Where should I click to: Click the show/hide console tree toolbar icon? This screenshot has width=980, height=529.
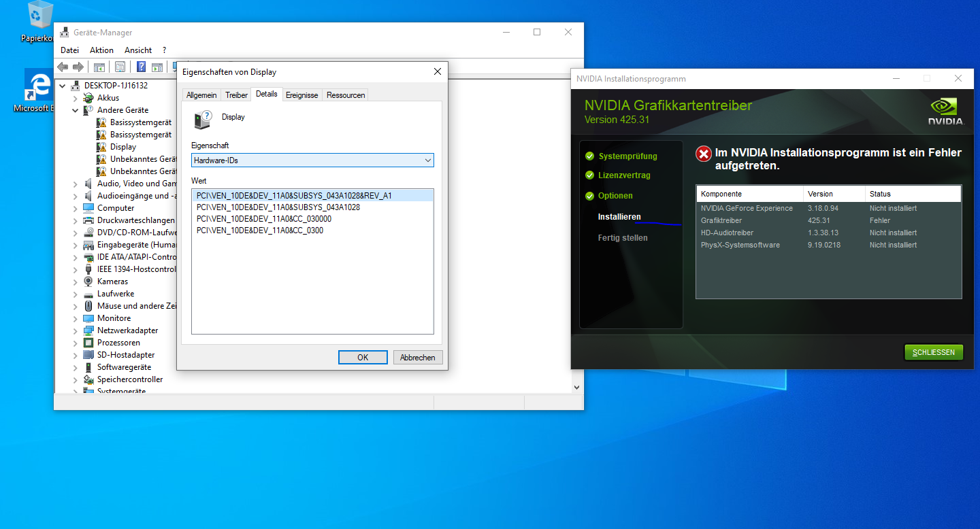pos(99,67)
